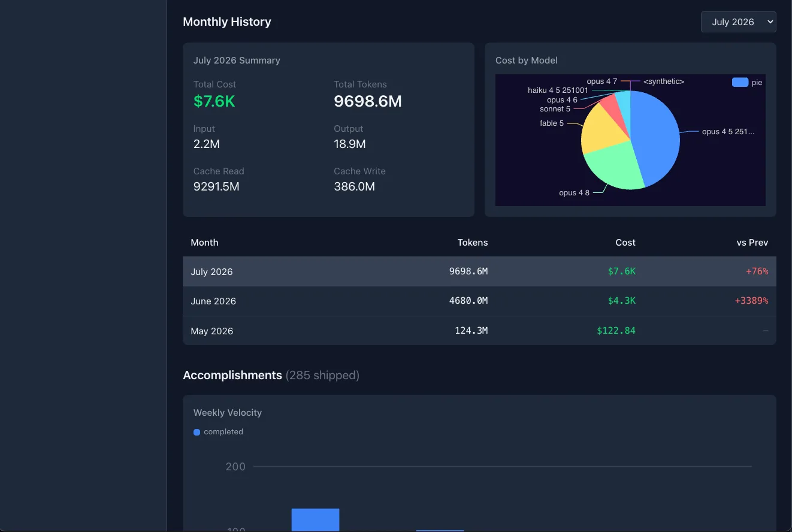792x532 pixels.
Task: Click the tallest blue velocity bar
Action: tap(315, 520)
